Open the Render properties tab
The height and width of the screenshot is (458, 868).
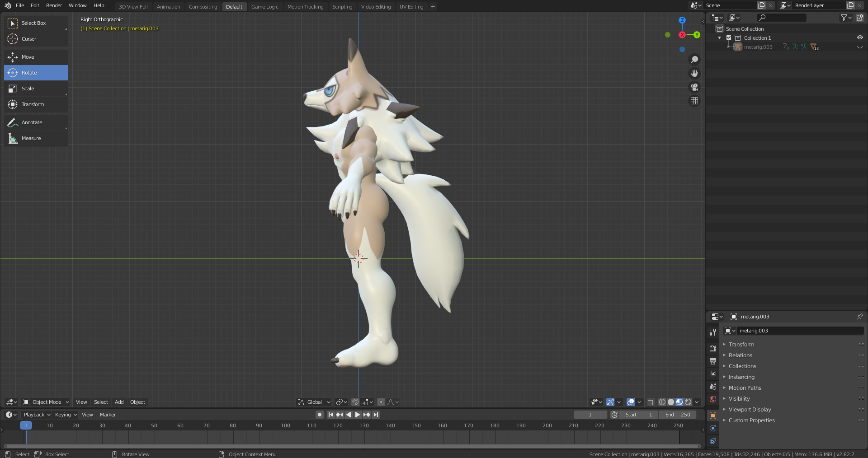click(713, 348)
